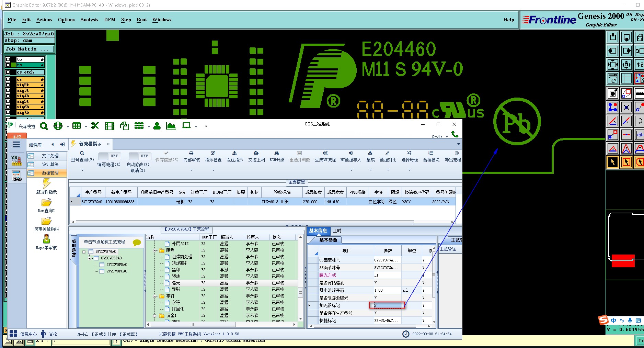
Task: Click the Genesis blue nodes connect tool
Action: 613,107
